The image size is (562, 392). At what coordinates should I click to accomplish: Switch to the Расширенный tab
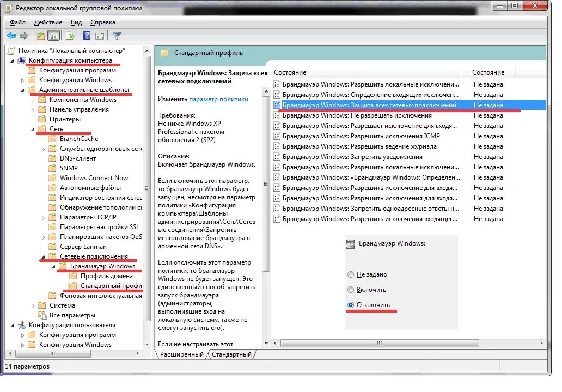pos(182,354)
